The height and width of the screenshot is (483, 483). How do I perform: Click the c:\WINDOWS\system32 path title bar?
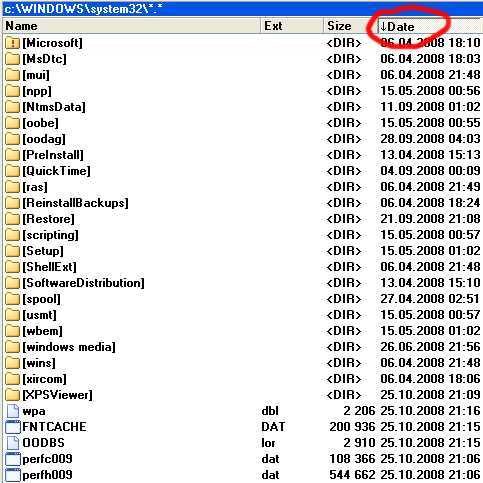[x=243, y=9]
